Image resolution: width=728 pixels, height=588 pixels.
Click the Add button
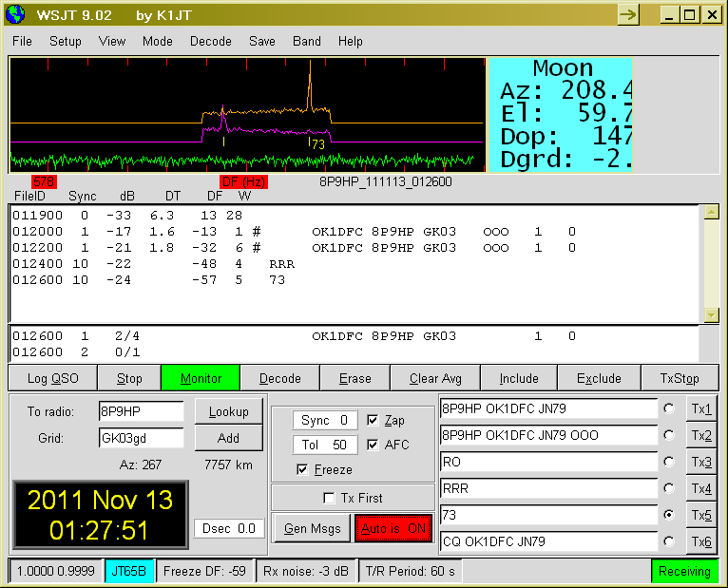[228, 438]
